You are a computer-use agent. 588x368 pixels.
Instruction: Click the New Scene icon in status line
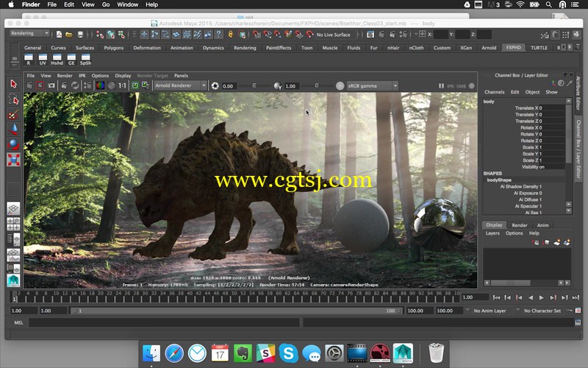click(x=59, y=35)
